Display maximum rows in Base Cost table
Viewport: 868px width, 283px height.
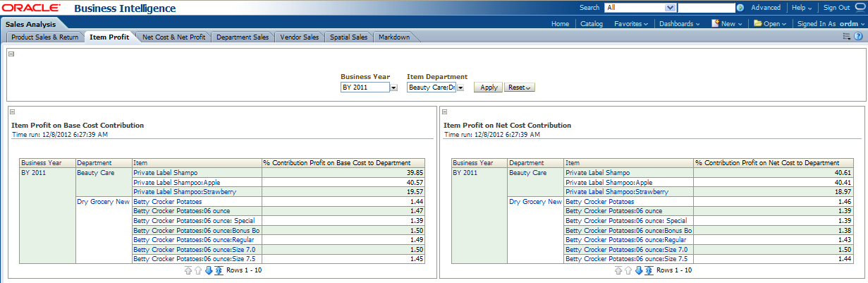219,270
